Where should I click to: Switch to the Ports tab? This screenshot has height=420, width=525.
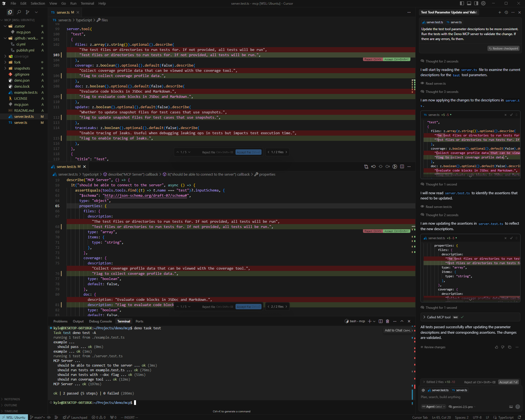(139, 321)
